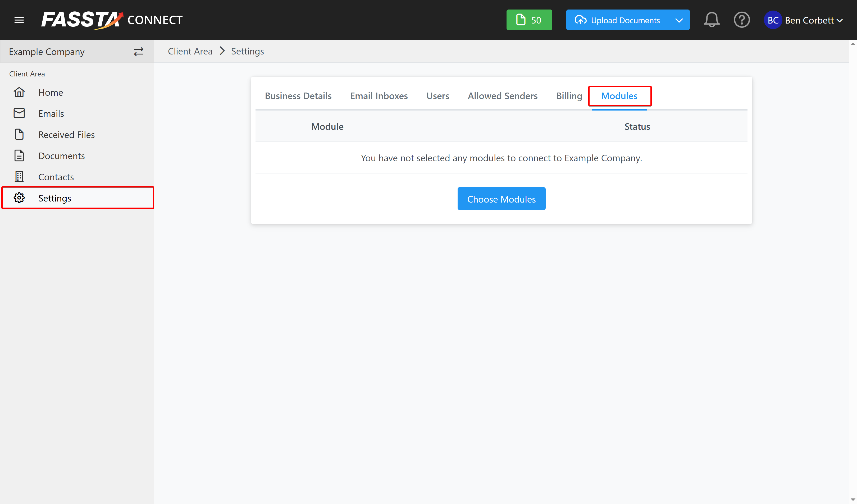Select the Allowed Senders tab
The image size is (857, 504).
point(502,96)
